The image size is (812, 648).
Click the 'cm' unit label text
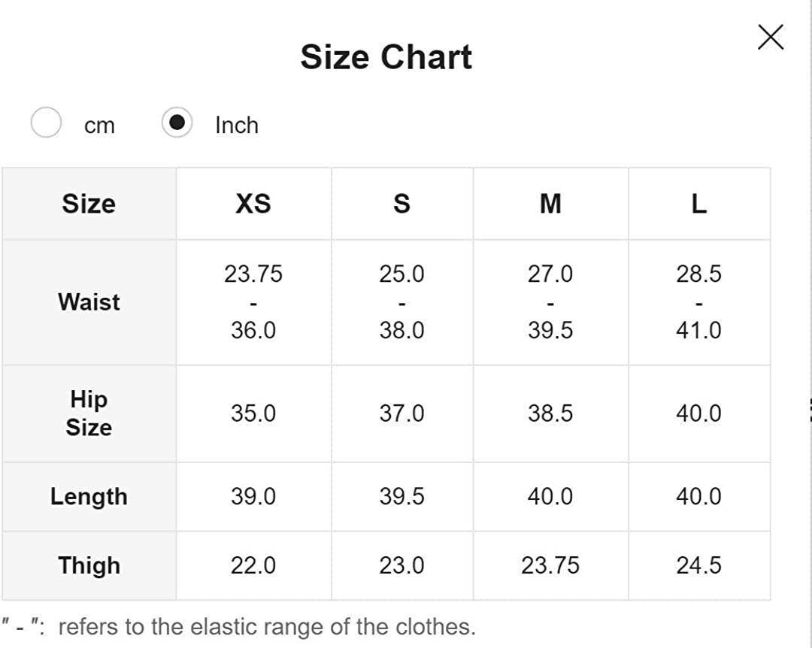point(99,126)
